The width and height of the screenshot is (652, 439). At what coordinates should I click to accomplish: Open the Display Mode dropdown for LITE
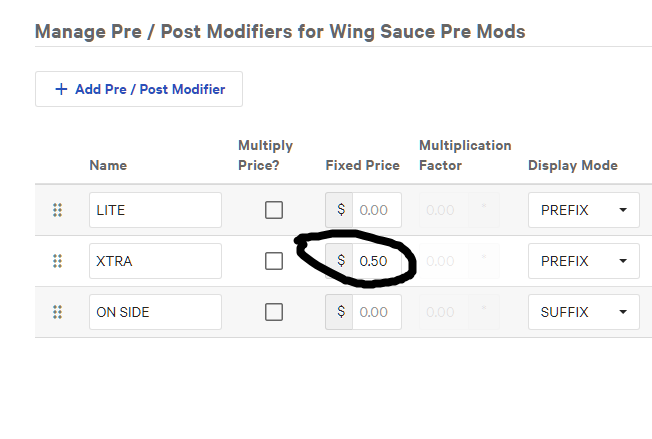pos(583,210)
